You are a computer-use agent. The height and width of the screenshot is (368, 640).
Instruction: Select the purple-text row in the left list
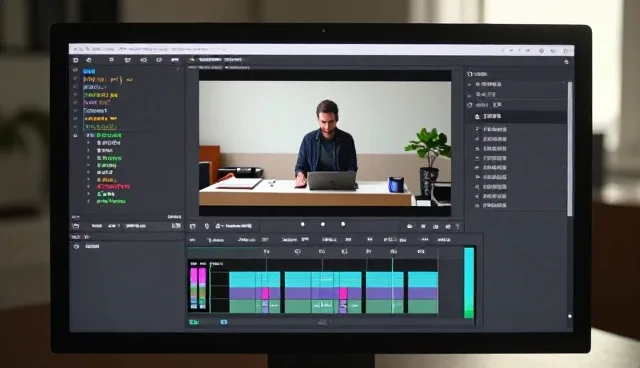97,103
